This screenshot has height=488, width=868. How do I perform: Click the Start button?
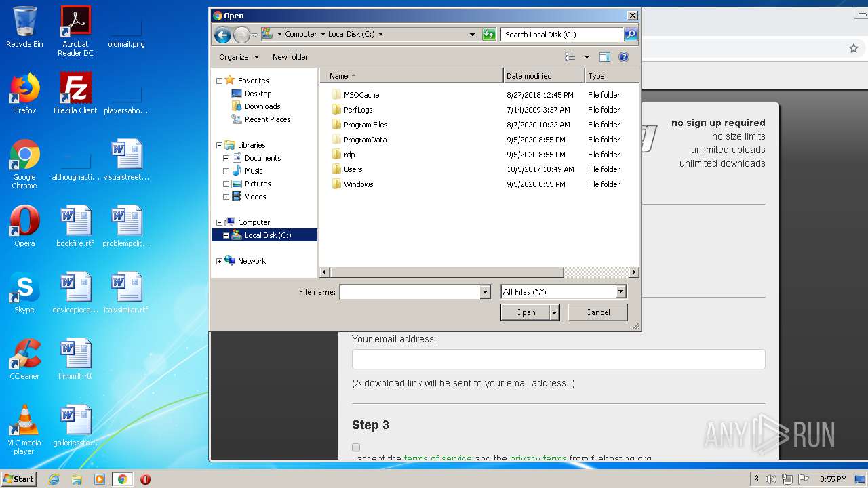(19, 479)
